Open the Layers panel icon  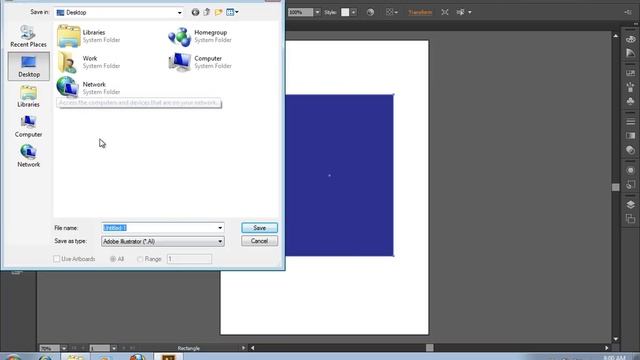tap(631, 204)
